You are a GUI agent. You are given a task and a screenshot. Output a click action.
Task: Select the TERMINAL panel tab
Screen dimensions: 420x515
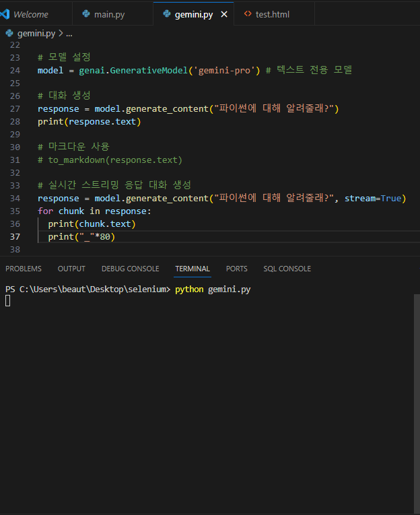coord(193,269)
